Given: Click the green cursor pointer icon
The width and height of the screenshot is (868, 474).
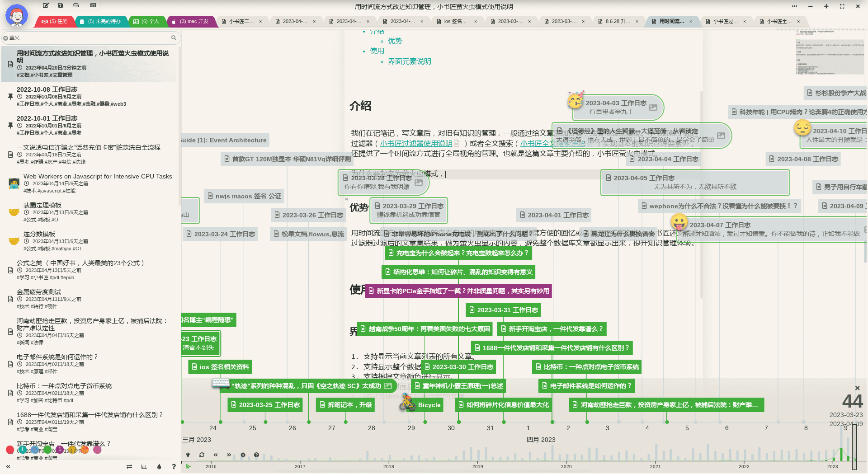Looking at the screenshot, I should [x=188, y=466].
